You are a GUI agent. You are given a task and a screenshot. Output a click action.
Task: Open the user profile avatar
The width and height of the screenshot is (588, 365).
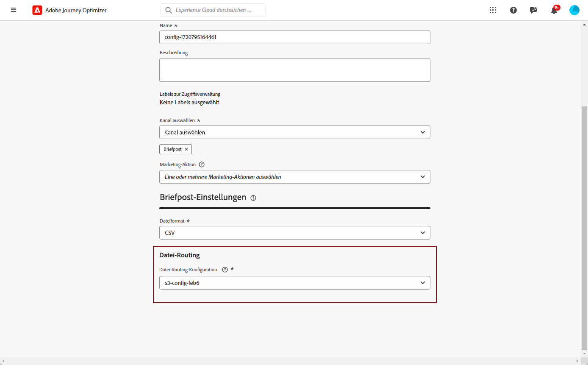click(574, 10)
